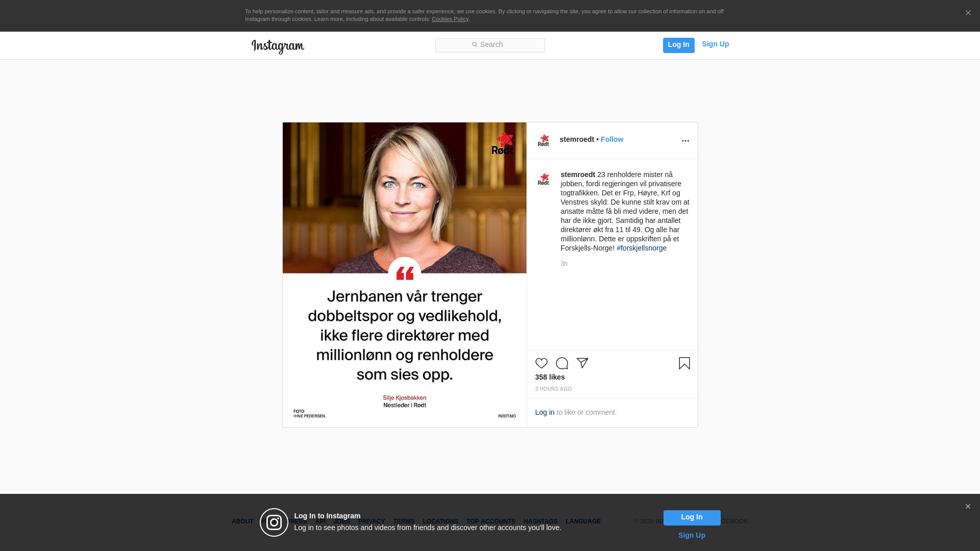Click the Instagram logo in header
980x551 pixels.
click(278, 46)
